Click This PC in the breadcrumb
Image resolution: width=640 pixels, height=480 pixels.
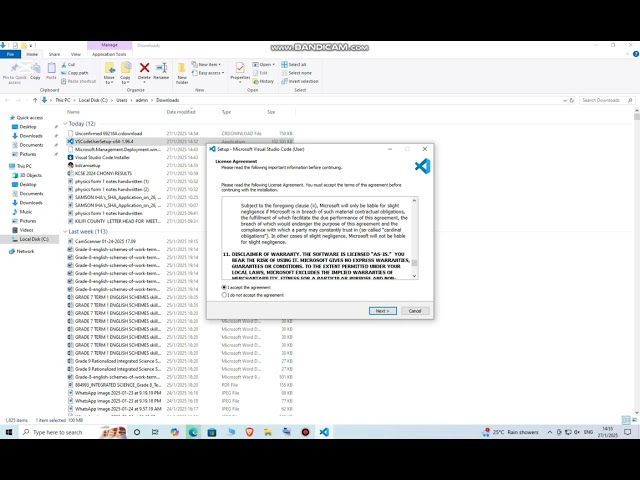62,100
